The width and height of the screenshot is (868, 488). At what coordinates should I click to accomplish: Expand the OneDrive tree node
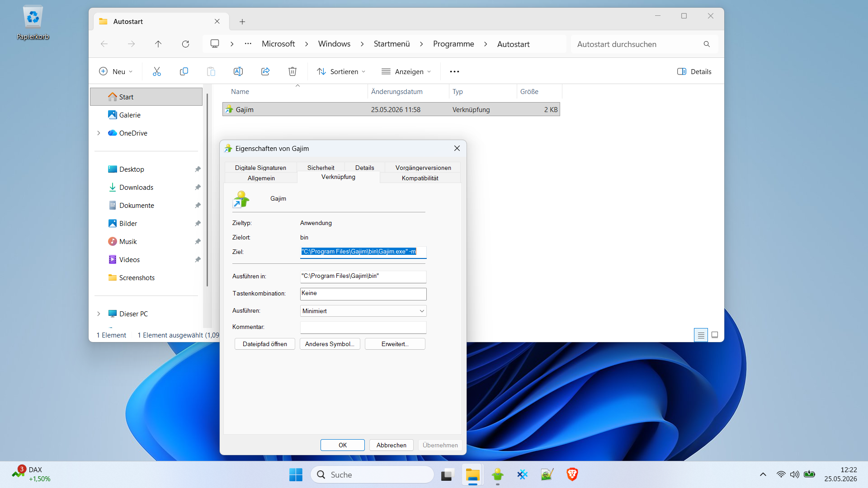(99, 133)
